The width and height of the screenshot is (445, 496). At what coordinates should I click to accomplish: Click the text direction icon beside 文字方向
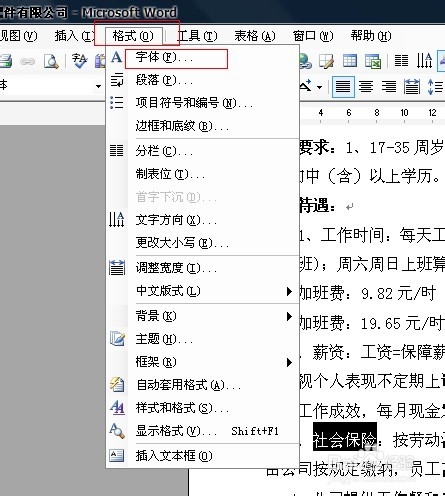[x=117, y=219]
